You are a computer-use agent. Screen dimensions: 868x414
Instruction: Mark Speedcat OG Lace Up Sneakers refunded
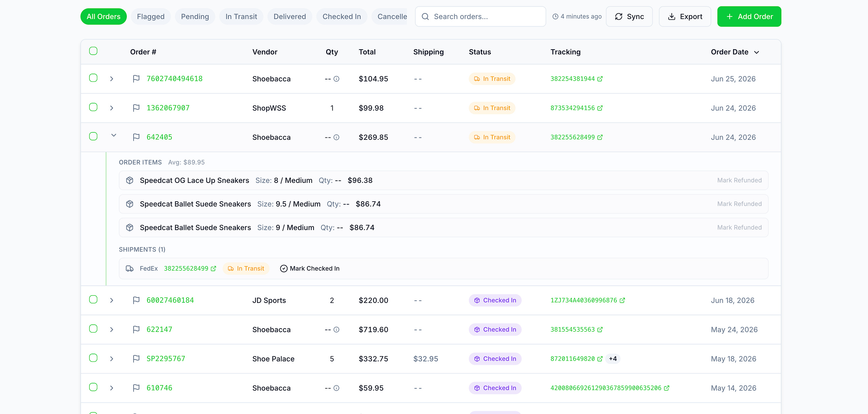[739, 180]
